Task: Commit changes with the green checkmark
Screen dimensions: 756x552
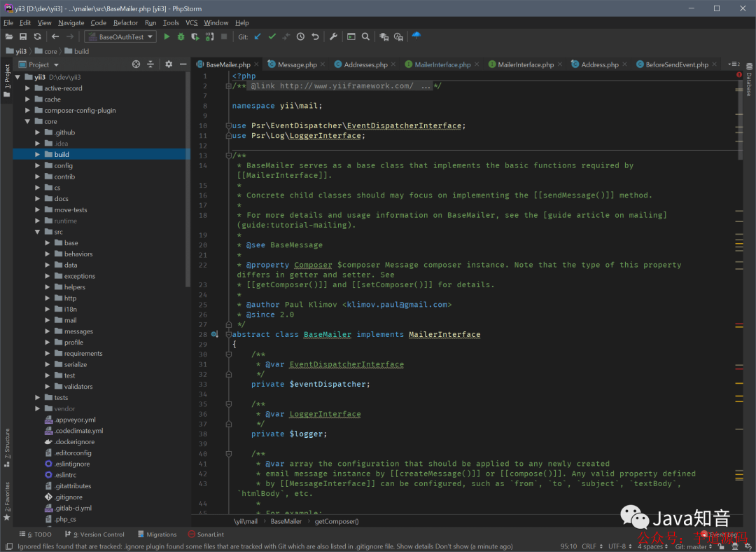Action: [x=272, y=36]
